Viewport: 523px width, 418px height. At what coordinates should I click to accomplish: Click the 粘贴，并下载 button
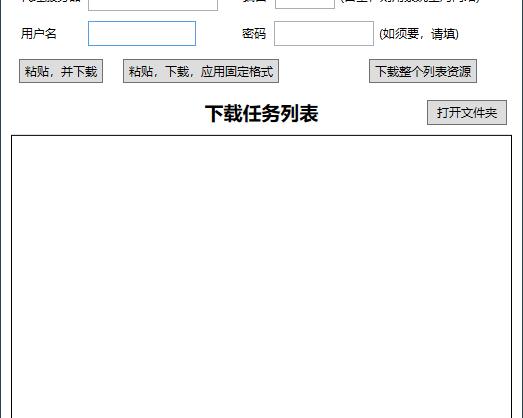click(x=61, y=71)
